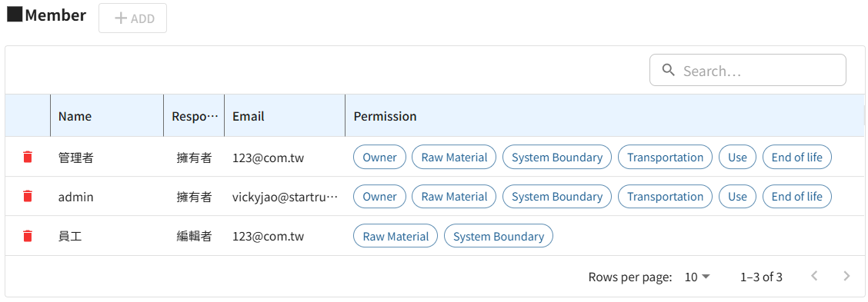Delete the 員工 member row

(28, 236)
